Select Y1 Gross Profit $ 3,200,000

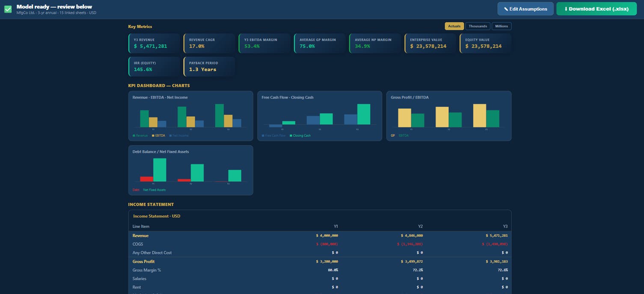[x=327, y=262]
